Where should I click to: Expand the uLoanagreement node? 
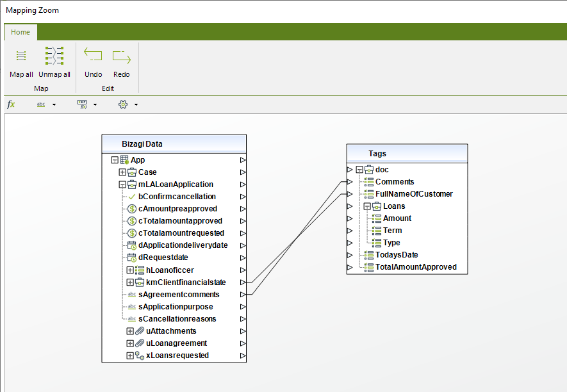tap(130, 343)
